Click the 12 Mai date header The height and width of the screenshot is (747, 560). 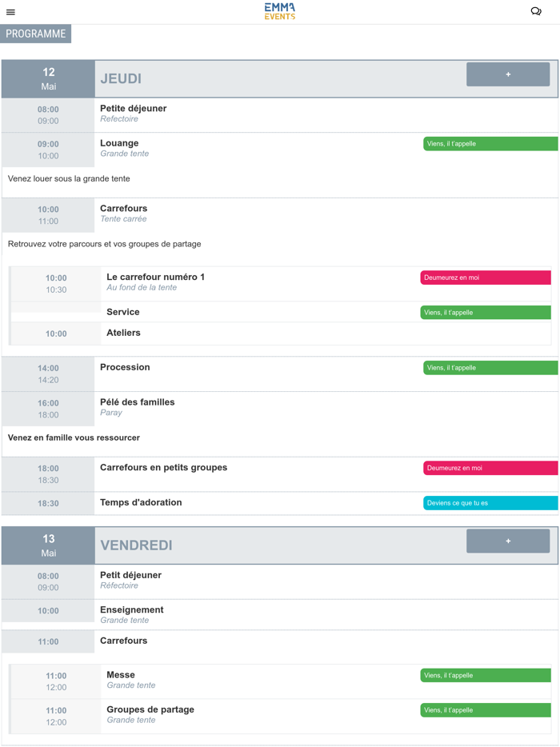(x=48, y=78)
